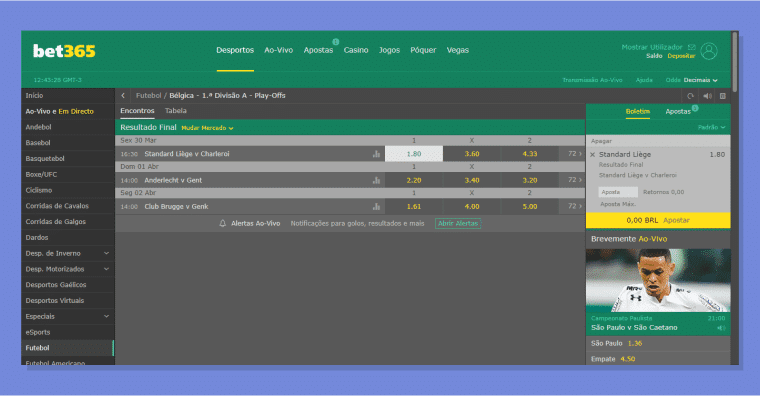This screenshot has height=396, width=760.
Task: Open the Mudar Mercado dropdown
Action: [207, 128]
